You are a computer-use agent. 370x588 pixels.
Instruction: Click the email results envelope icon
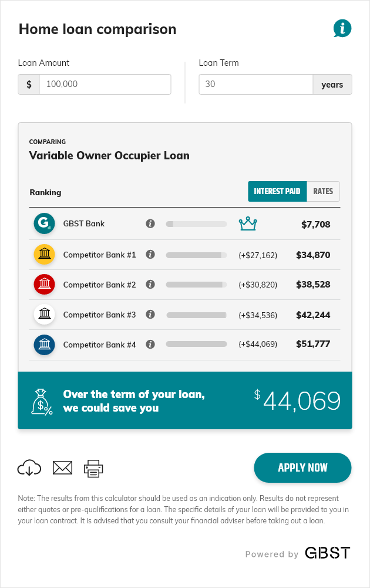(62, 467)
